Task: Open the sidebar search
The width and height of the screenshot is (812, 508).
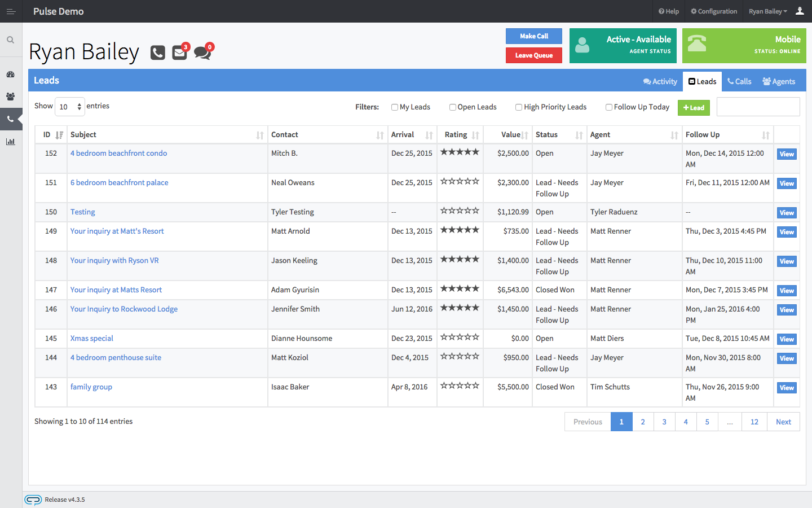Action: [x=11, y=40]
